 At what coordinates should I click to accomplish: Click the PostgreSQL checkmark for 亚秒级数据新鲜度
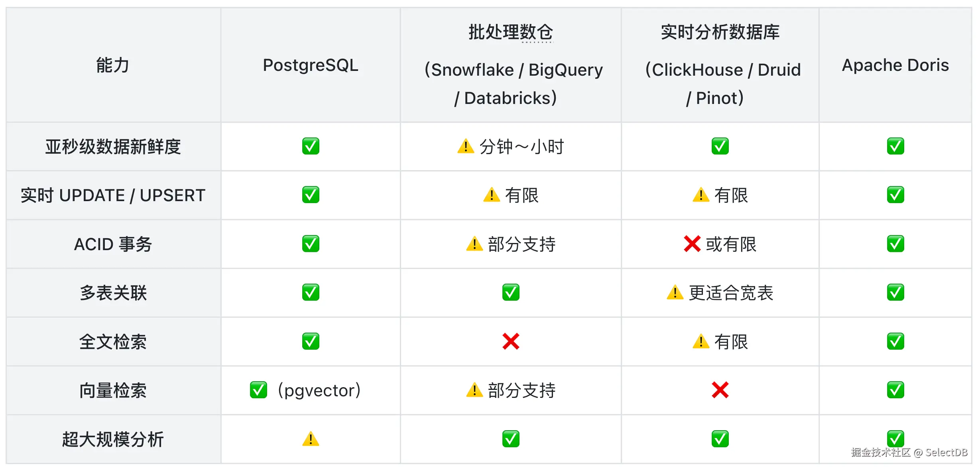311,146
